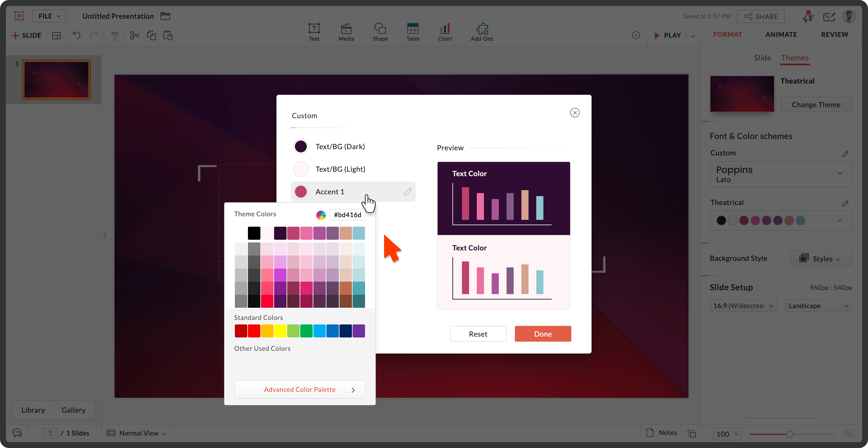
Task: Open the color wheel picker icon
Action: point(321,215)
